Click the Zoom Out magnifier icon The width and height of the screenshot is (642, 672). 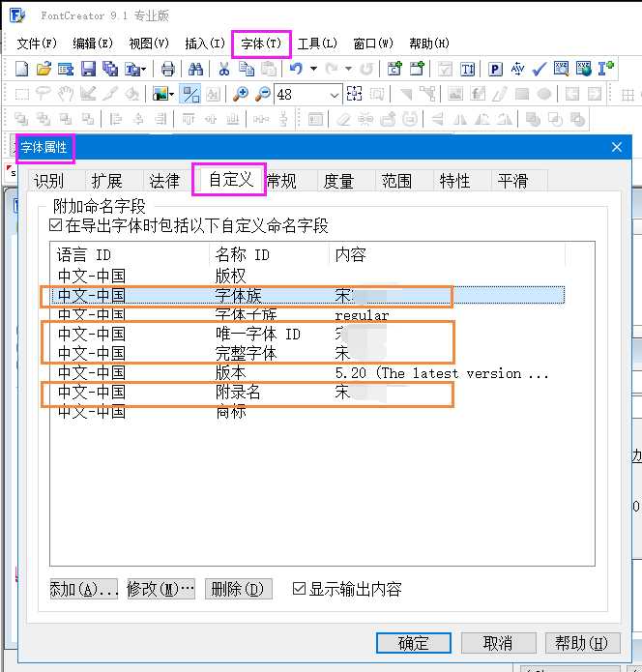[263, 94]
